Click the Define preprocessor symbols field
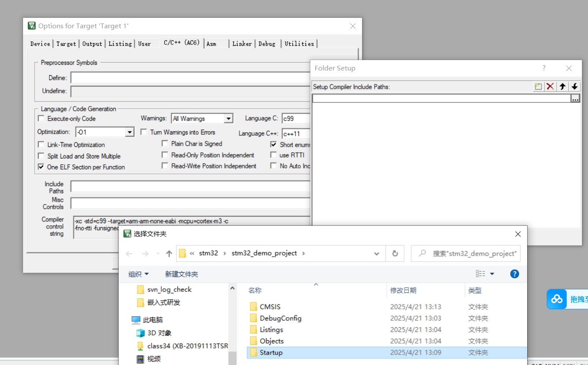Screen dimensions: 588x365 point(191,77)
